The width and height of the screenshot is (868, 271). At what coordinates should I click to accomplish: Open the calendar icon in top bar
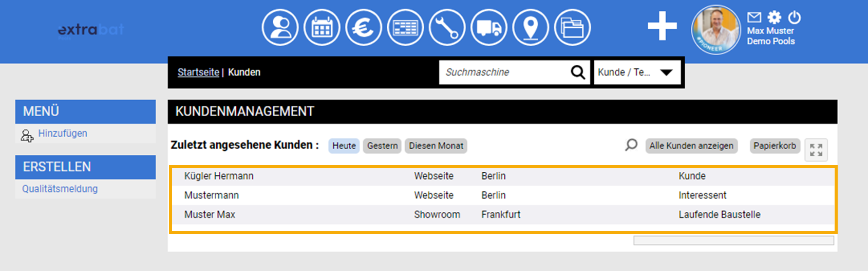[x=322, y=27]
